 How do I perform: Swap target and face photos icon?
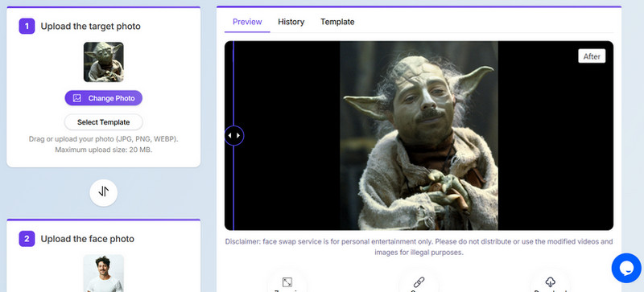point(104,191)
